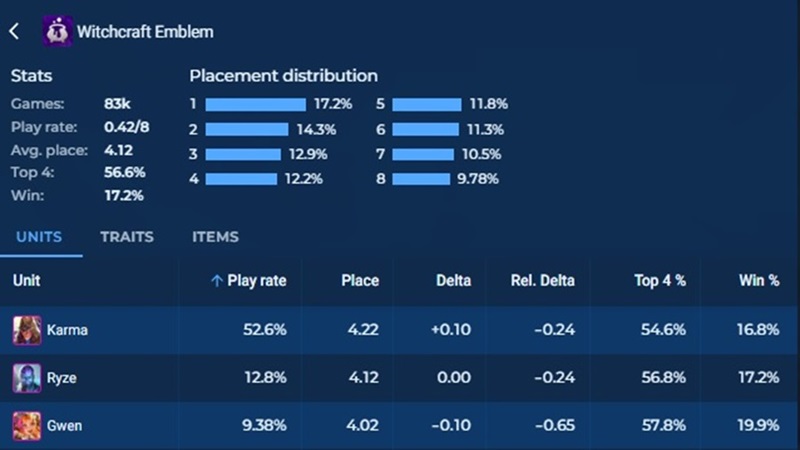Click Gwen's champion portrait icon
This screenshot has height=450, width=800.
tap(27, 426)
